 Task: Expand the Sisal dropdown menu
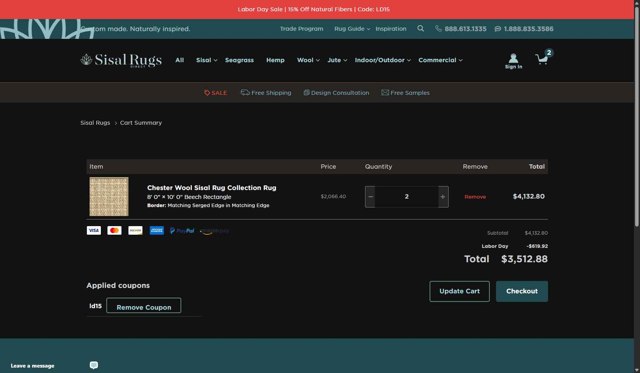click(207, 60)
